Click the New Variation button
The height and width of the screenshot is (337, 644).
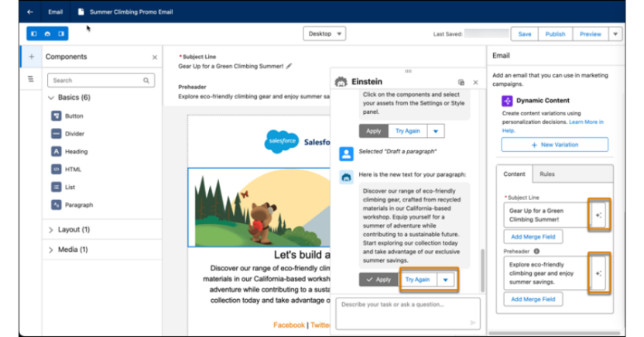(x=554, y=145)
